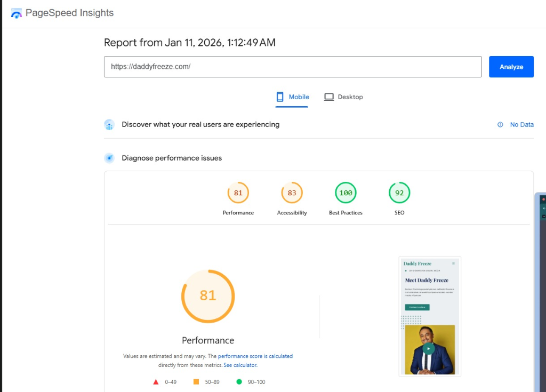Click the PageSpeed Insights logo icon
The height and width of the screenshot is (392, 546).
17,13
